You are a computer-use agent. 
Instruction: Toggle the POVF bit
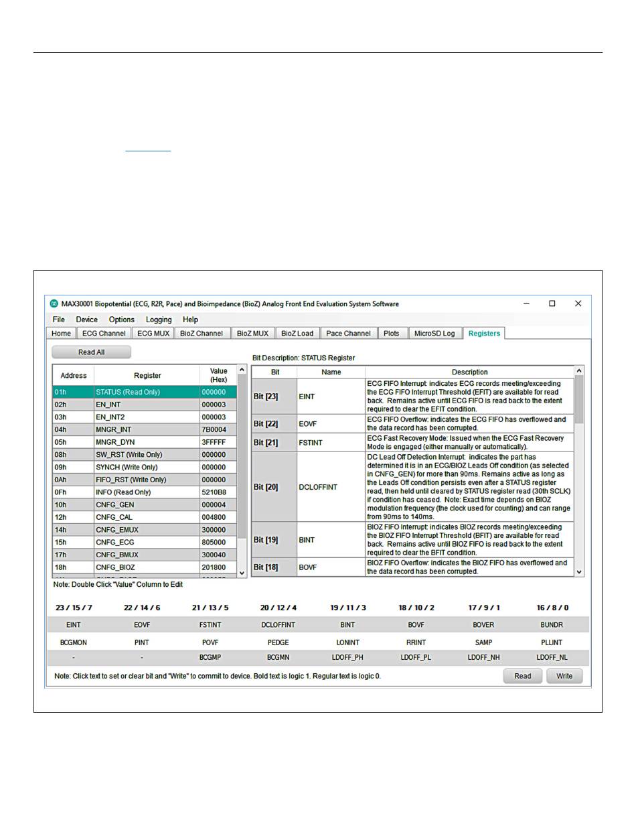click(210, 642)
